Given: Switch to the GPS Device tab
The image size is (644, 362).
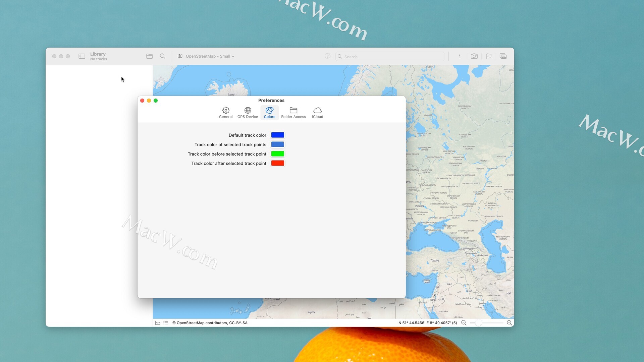Looking at the screenshot, I should 248,113.
